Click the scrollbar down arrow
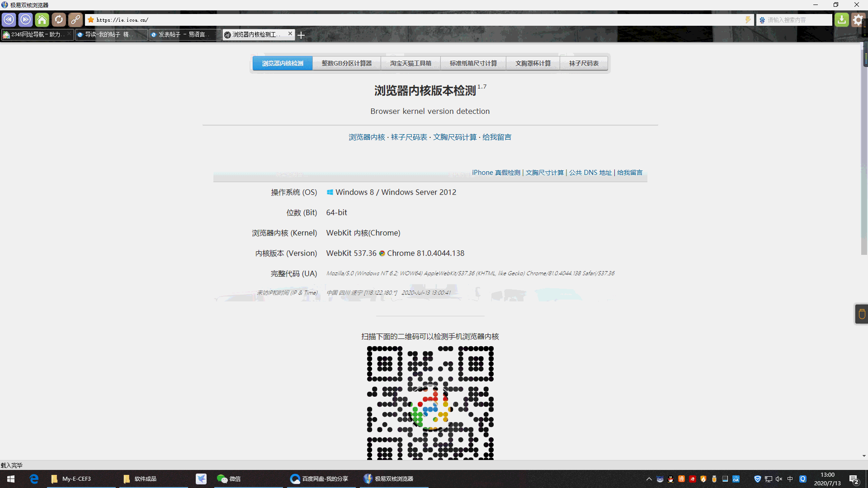The width and height of the screenshot is (868, 488). (864, 456)
